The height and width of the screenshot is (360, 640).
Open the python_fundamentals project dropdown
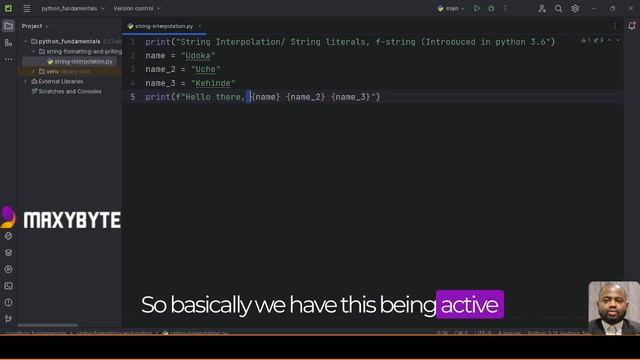pos(73,8)
